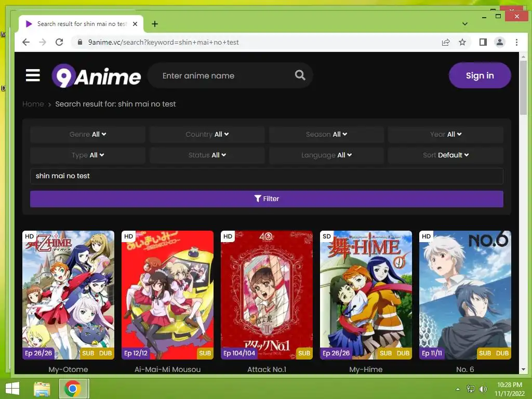This screenshot has width=532, height=399.
Task: Open the Ai-Mai-Mi Mousou poster
Action: tap(168, 295)
